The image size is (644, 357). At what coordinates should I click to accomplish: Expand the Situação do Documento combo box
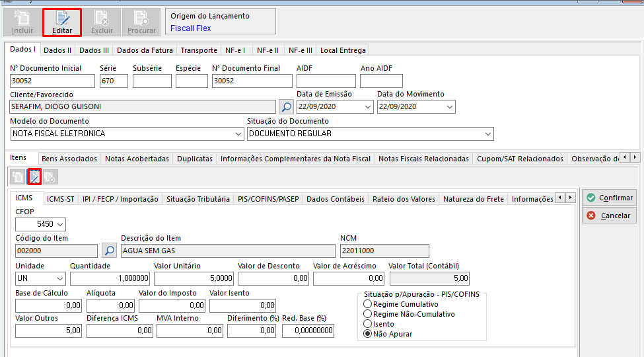(x=488, y=134)
